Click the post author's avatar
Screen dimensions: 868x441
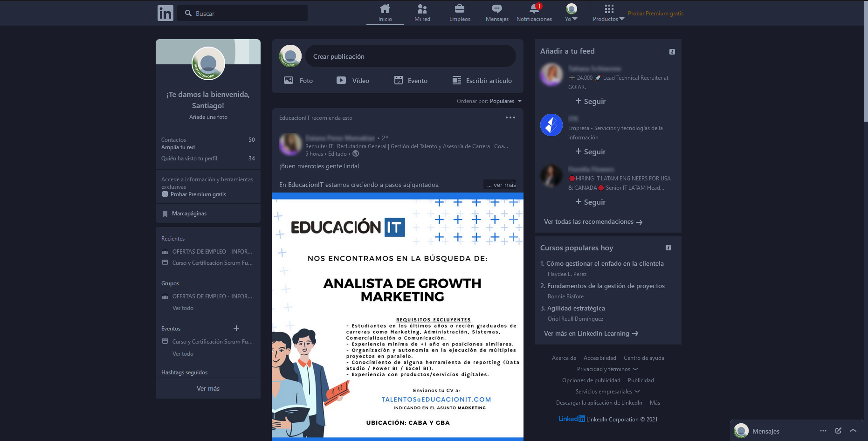pos(290,144)
